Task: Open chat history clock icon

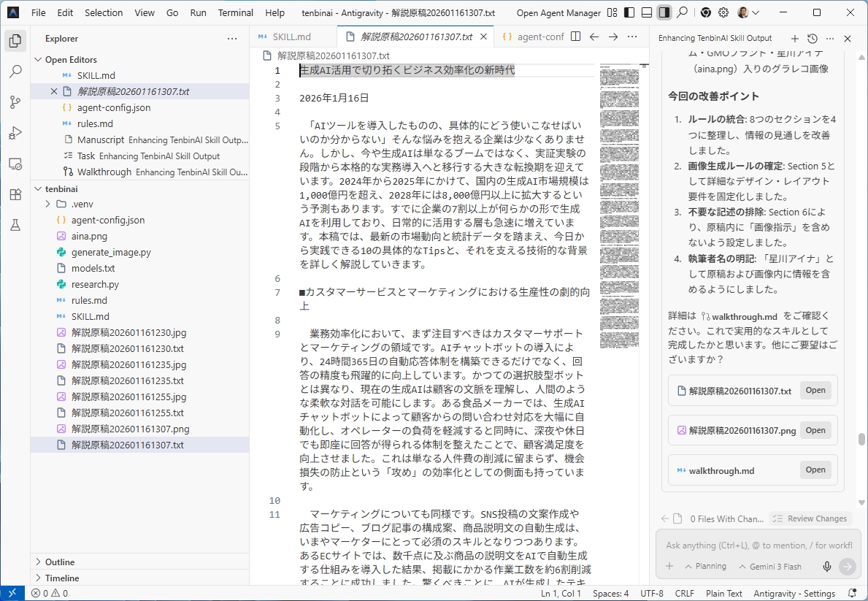Action: click(813, 39)
